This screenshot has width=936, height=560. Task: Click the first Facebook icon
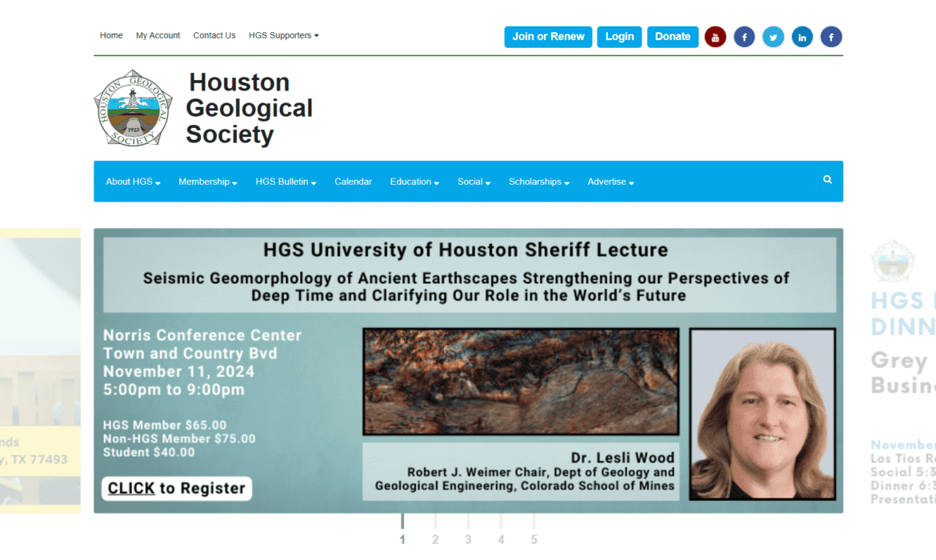coord(744,36)
